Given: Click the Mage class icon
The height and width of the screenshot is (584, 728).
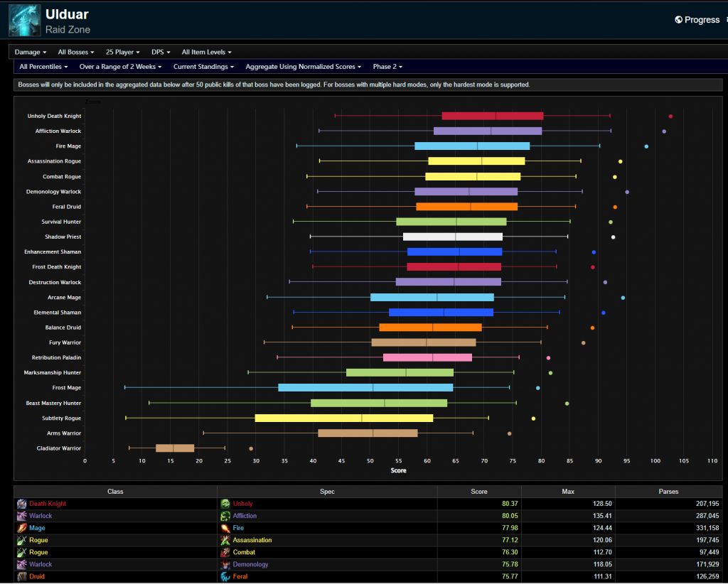Looking at the screenshot, I should pyautogui.click(x=22, y=528).
